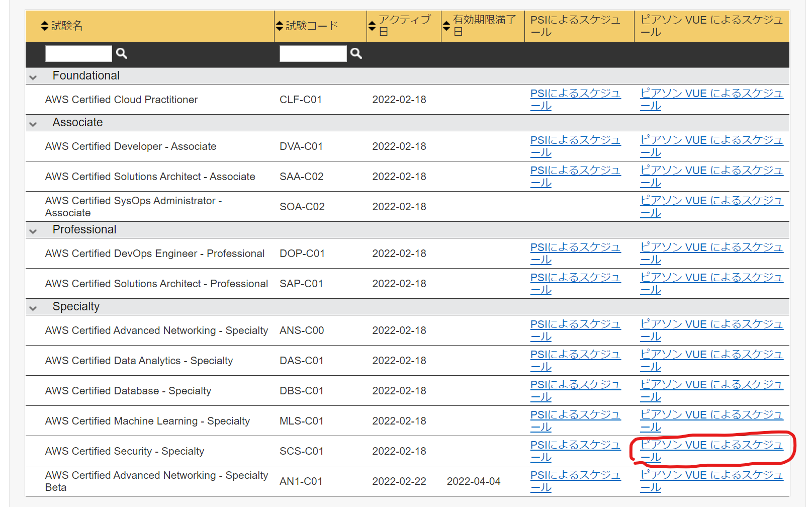Viewport: 812px width, 507px height.
Task: Collapse the Foundational group
Action: coord(33,77)
